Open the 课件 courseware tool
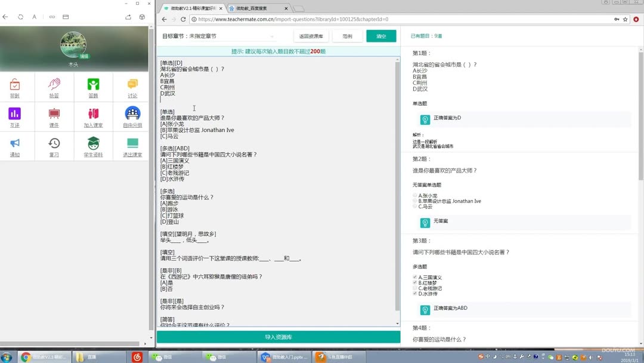Viewport: 644px width, 363px height. (54, 117)
